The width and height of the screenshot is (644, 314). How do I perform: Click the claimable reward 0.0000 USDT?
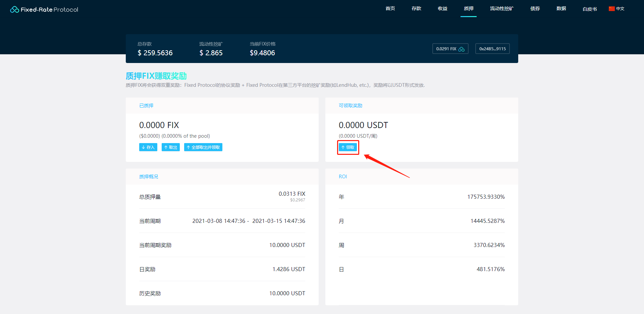click(363, 125)
